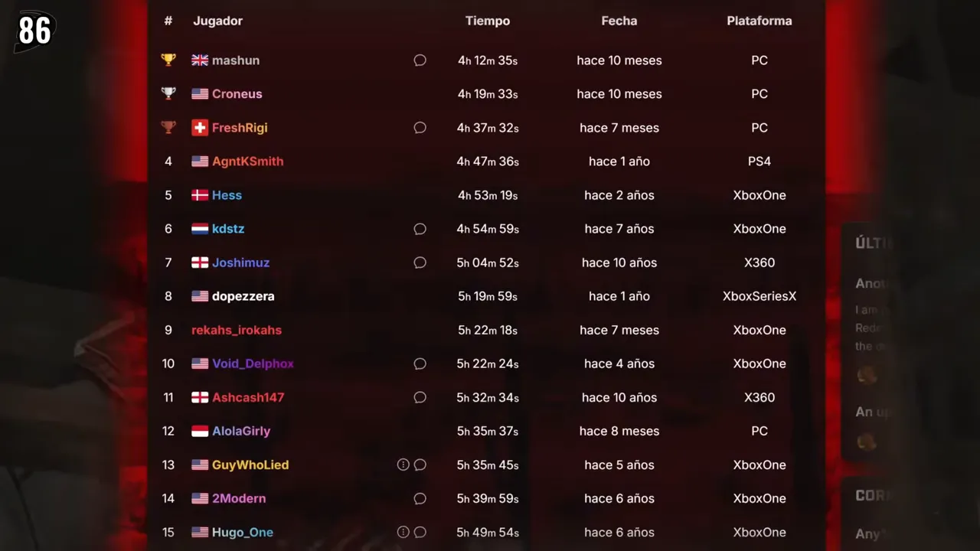Go to rekahs_irokahs's profile

[237, 330]
